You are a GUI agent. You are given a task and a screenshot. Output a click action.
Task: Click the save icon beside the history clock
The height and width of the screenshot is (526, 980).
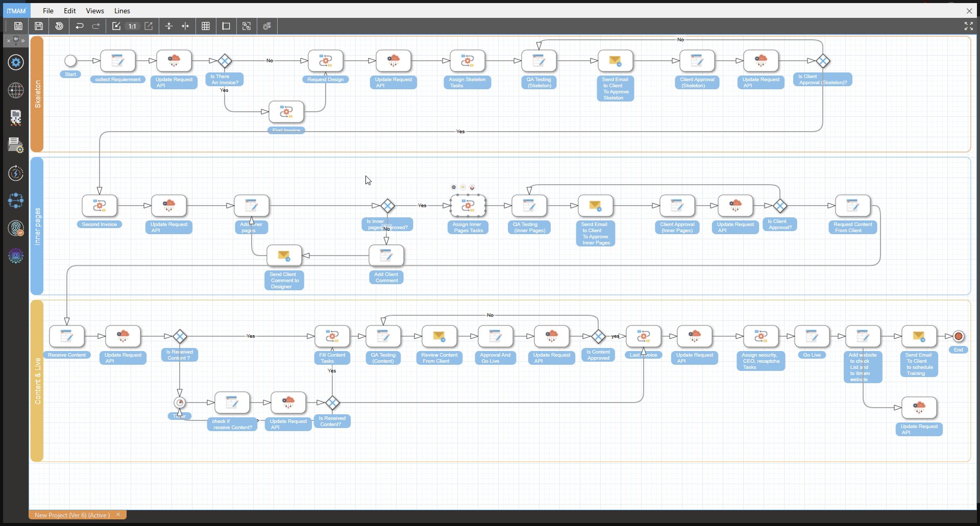click(x=39, y=26)
